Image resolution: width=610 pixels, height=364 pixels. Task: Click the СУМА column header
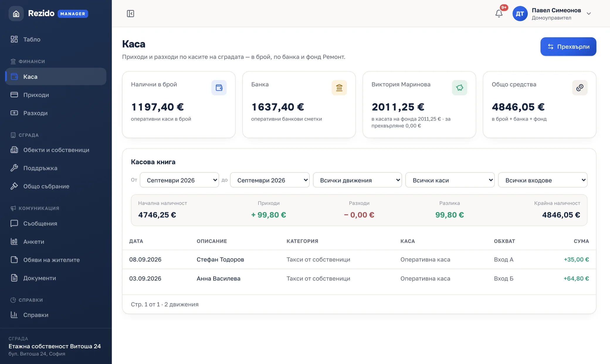coord(581,241)
